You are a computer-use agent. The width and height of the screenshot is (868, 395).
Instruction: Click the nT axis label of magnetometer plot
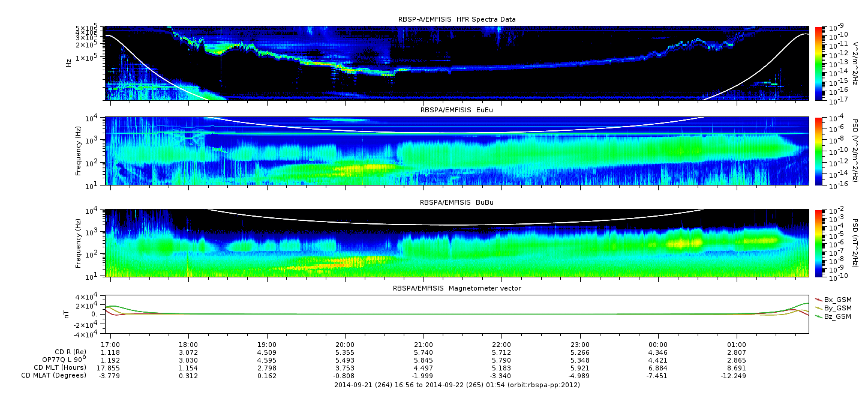pyautogui.click(x=68, y=314)
